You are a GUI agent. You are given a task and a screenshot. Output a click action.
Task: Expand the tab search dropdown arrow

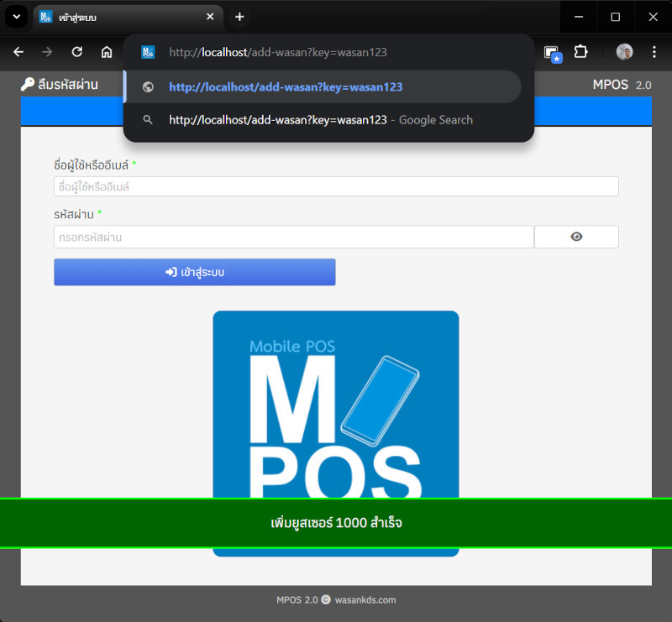click(x=15, y=17)
